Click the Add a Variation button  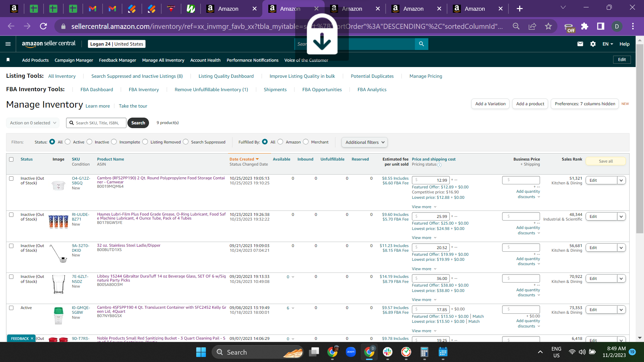point(490,104)
